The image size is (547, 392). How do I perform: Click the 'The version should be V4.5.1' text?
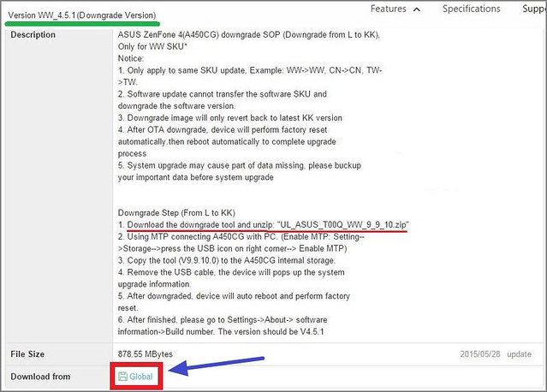click(x=271, y=332)
